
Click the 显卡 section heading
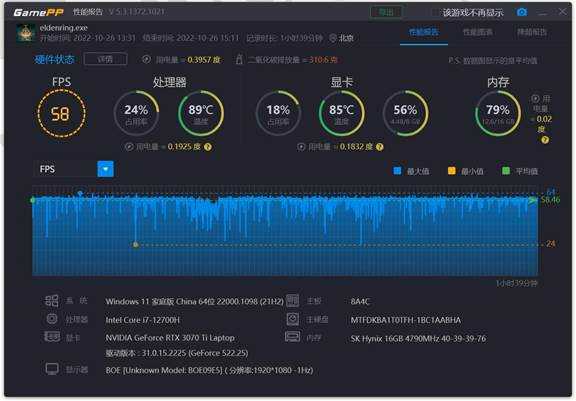[x=342, y=82]
